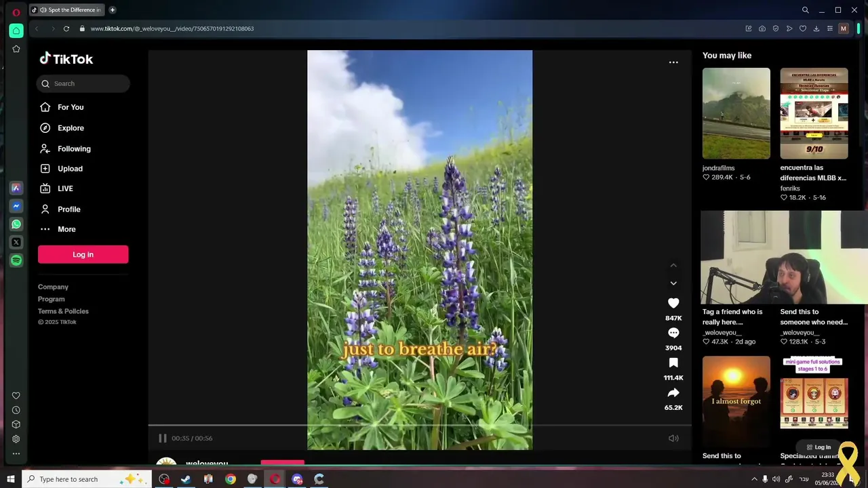Open the M profile avatar
The width and height of the screenshot is (868, 488).
(x=844, y=28)
